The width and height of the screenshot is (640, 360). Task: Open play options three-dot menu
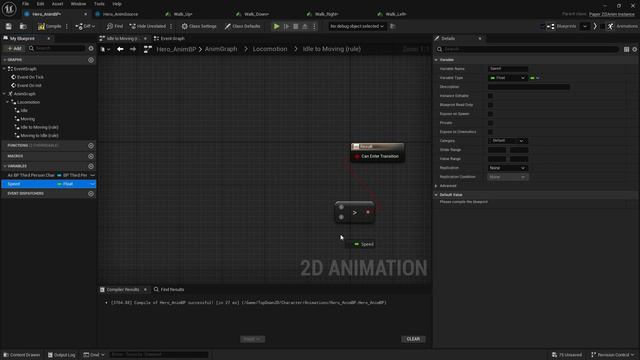pyautogui.click(x=314, y=26)
